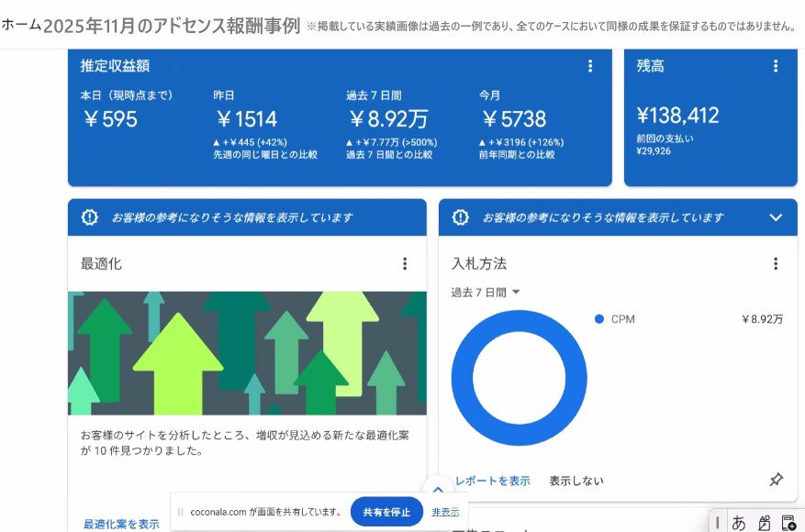Click the CPM legend label
The image size is (805, 532).
pos(622,319)
